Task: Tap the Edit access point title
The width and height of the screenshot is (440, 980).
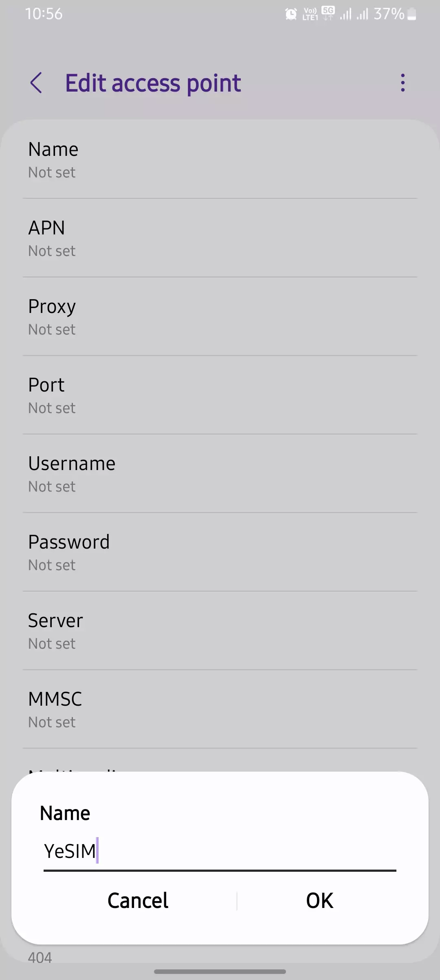Action: pos(153,83)
